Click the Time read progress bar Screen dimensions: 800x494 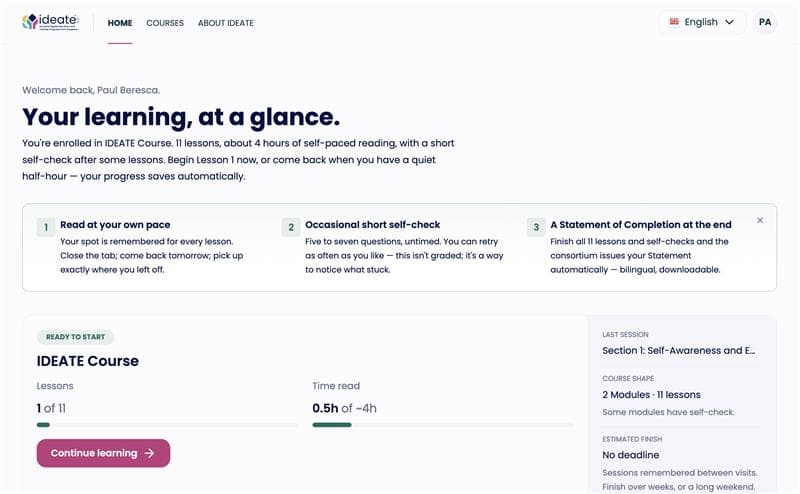pyautogui.click(x=442, y=425)
